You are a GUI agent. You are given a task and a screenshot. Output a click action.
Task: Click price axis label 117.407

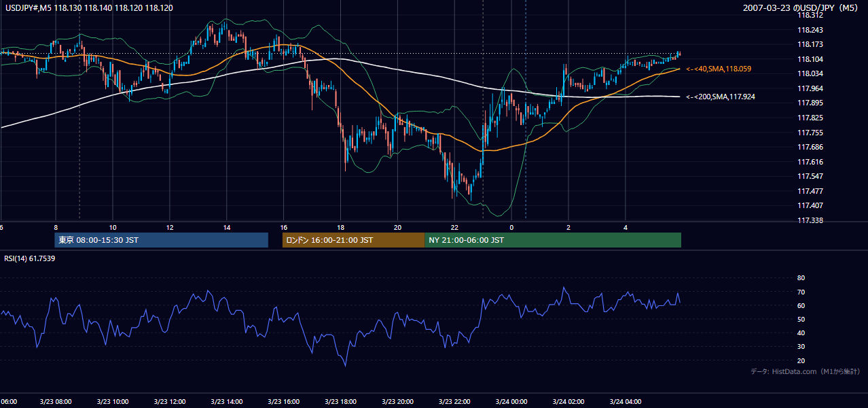(x=810, y=205)
